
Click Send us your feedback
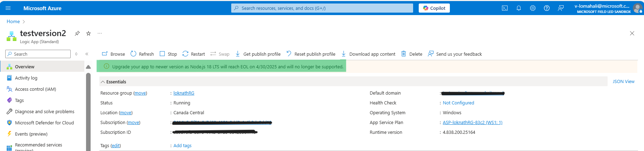click(x=455, y=54)
